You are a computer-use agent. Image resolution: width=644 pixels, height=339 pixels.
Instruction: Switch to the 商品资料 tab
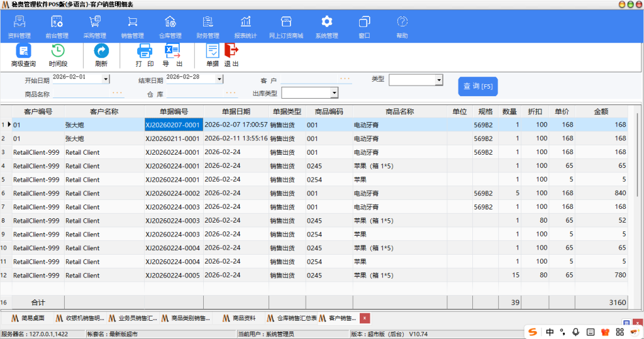tap(238, 318)
